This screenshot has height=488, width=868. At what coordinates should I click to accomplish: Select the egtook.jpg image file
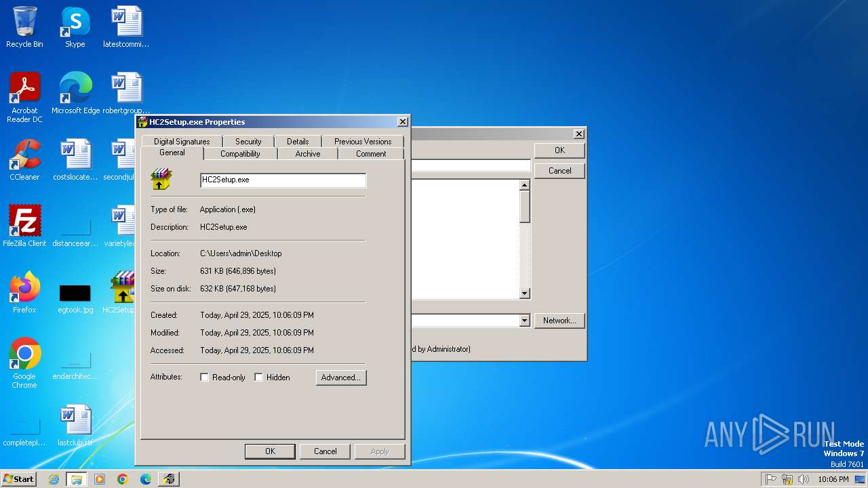(x=75, y=297)
